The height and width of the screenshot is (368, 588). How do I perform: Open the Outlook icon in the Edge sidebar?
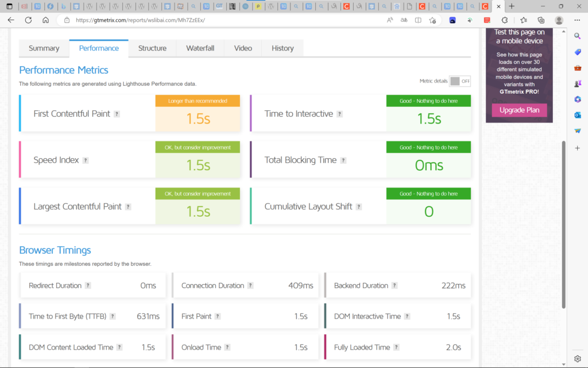pos(578,115)
